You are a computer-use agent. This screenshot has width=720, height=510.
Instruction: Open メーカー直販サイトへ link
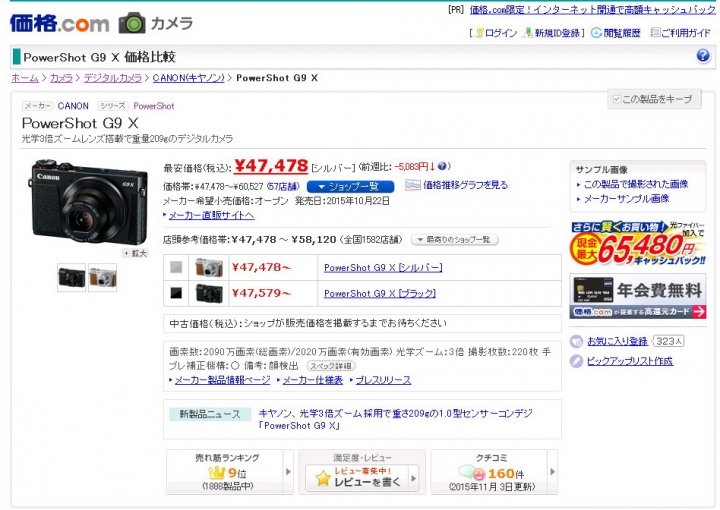(211, 215)
